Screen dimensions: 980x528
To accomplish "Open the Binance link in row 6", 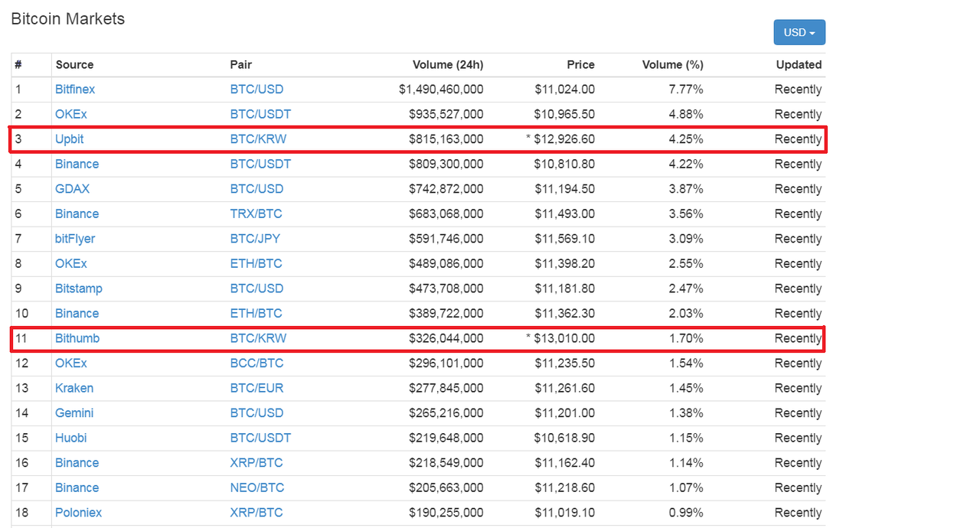I will [x=77, y=213].
